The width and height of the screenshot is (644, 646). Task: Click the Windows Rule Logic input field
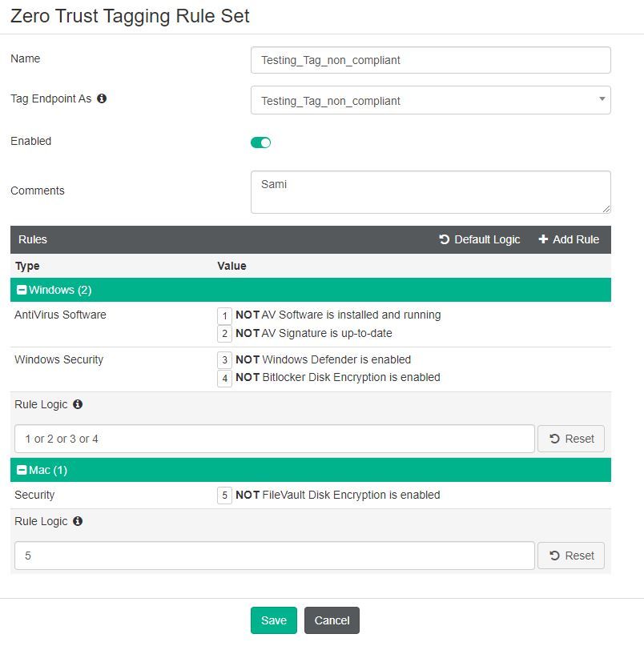tap(274, 439)
